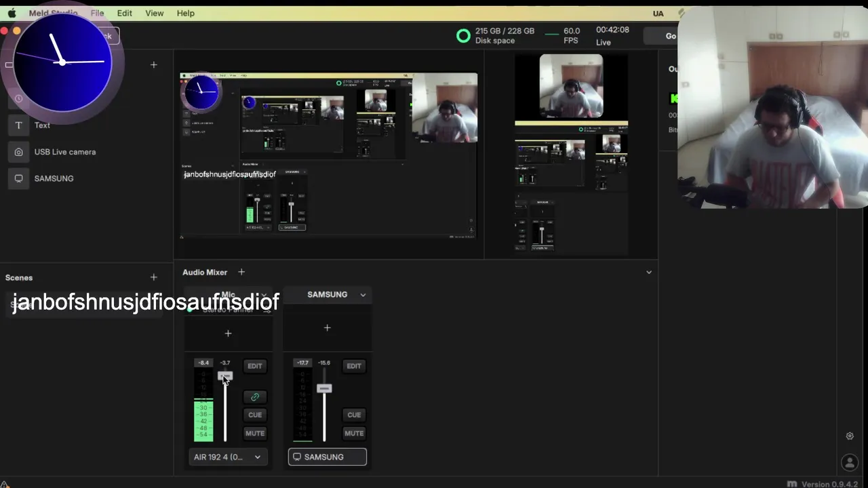
Task: Click the 215 GB / 228 GB text
Action: 505,31
